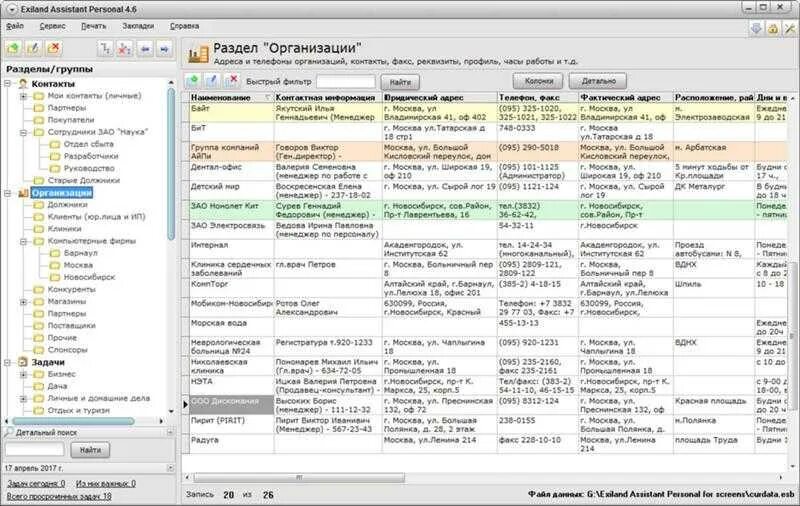Open the Из них важных: 0 link
The width and height of the screenshot is (800, 506).
[x=106, y=483]
